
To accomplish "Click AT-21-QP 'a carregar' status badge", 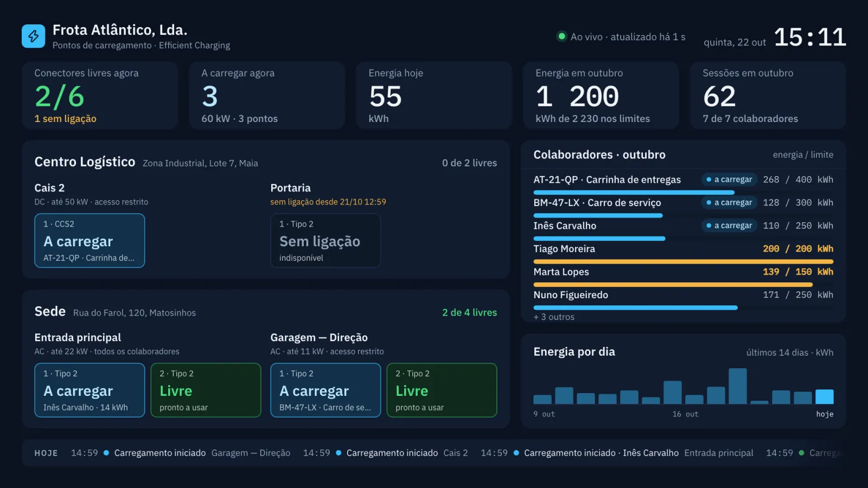I will click(729, 179).
